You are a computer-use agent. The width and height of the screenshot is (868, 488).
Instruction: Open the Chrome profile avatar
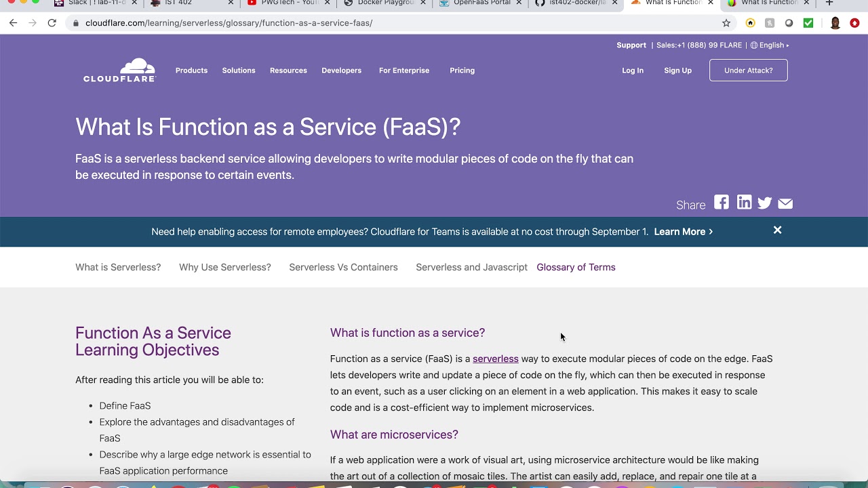(835, 23)
